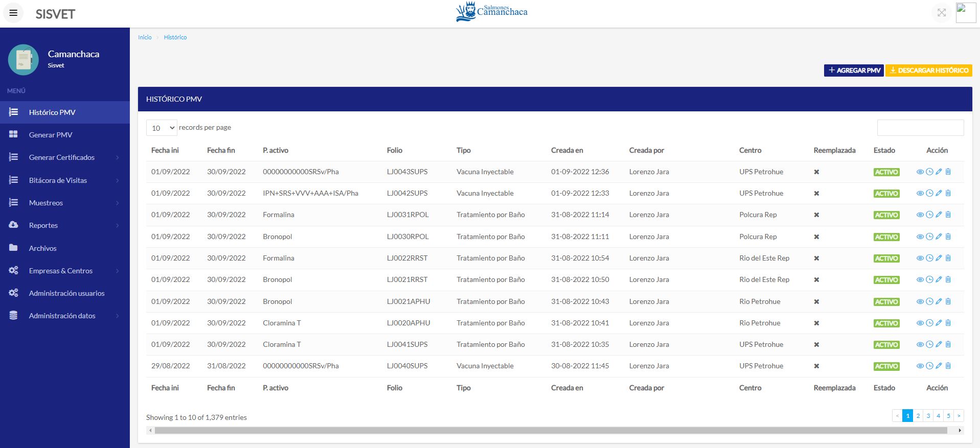Open history clock for LJ0043SUPS

click(x=929, y=172)
